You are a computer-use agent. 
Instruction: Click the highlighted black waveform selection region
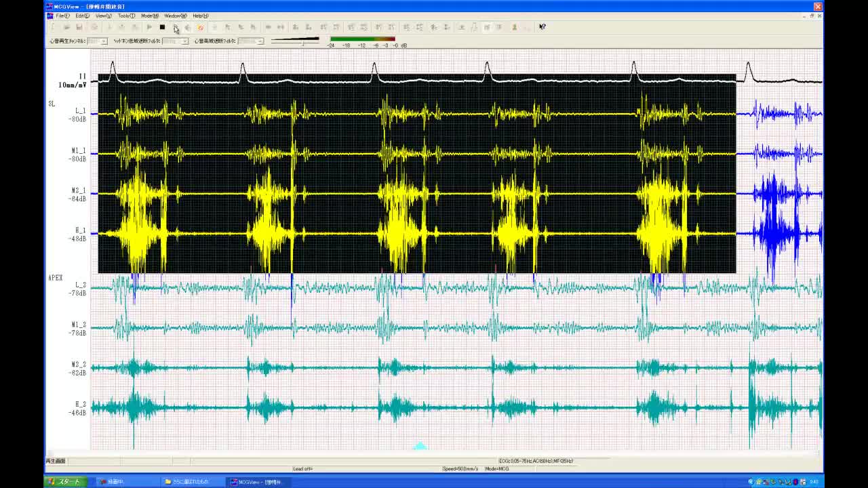tap(416, 174)
